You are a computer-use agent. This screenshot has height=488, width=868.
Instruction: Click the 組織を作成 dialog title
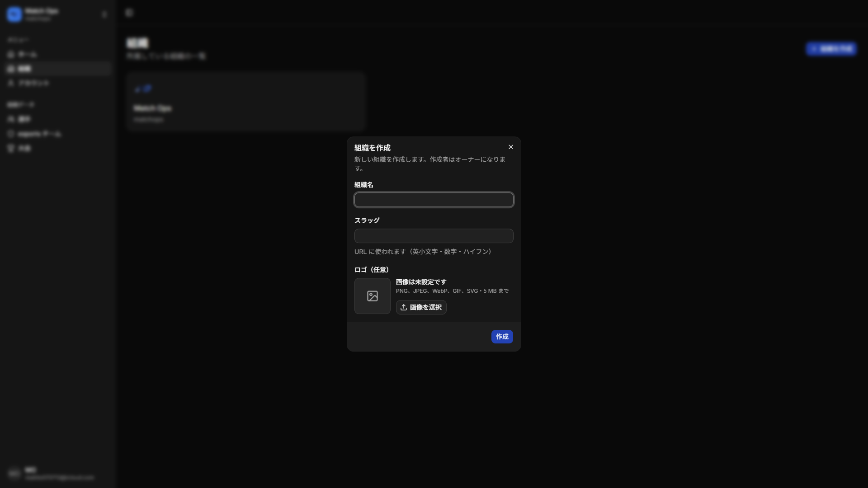(373, 148)
